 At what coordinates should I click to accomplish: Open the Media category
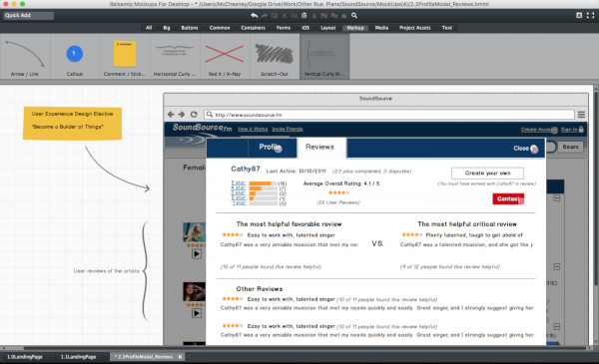click(x=381, y=28)
